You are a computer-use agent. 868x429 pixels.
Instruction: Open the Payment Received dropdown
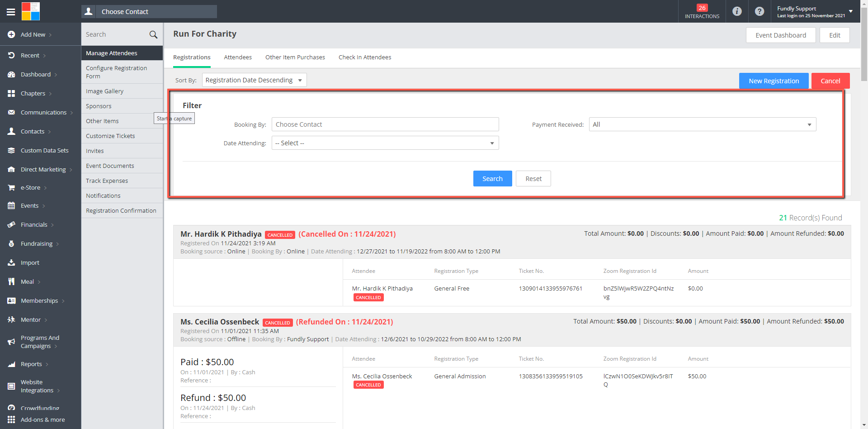point(702,124)
